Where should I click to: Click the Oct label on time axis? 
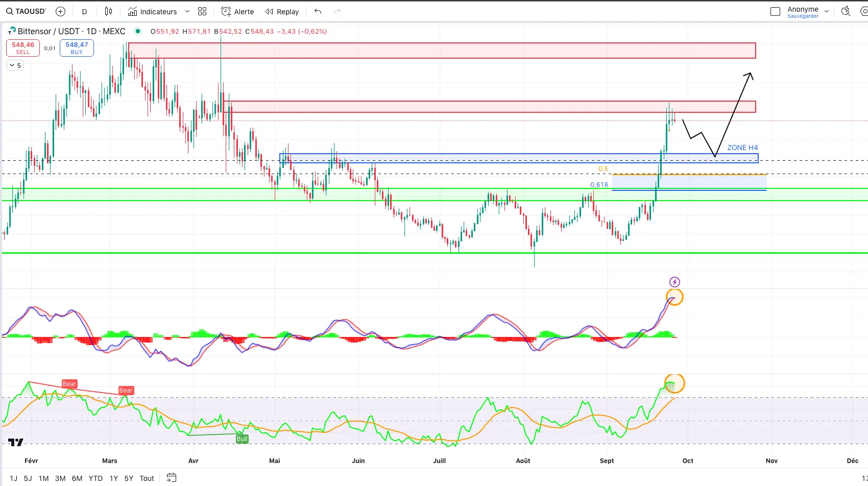[x=688, y=460]
